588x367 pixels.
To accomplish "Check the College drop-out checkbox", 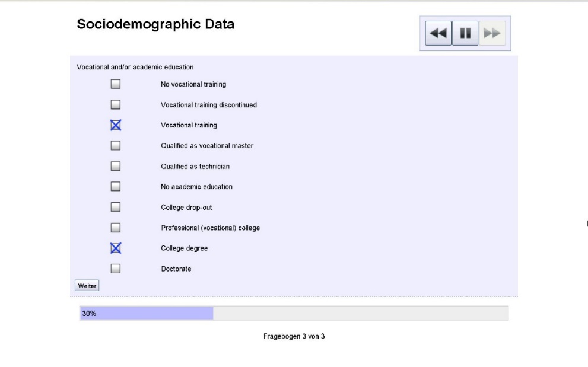I will coord(116,208).
